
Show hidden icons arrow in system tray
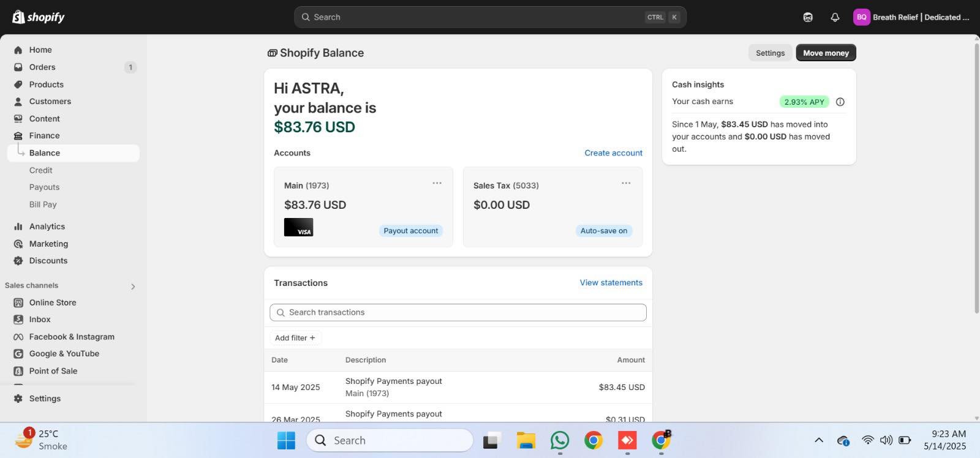pyautogui.click(x=819, y=440)
